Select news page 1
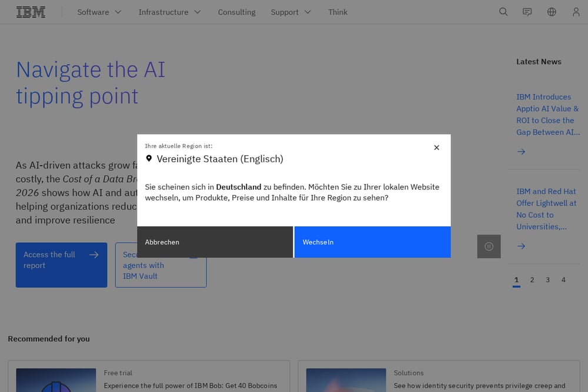This screenshot has width=588, height=392. click(x=516, y=280)
